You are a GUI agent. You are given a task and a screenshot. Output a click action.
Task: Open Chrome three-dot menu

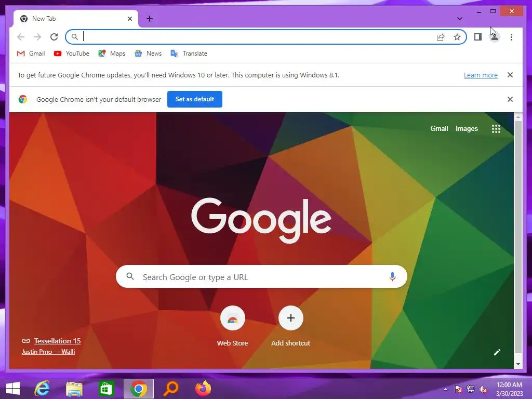tap(511, 37)
